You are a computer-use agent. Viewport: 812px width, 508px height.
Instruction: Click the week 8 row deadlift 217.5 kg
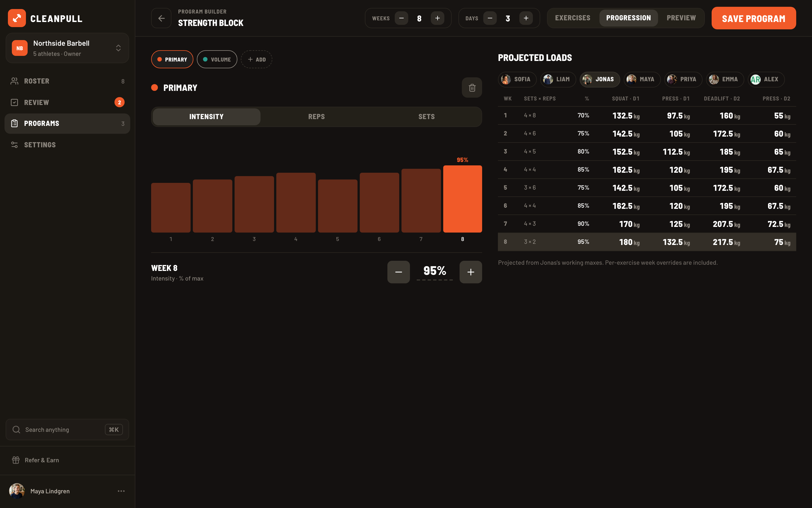726,242
